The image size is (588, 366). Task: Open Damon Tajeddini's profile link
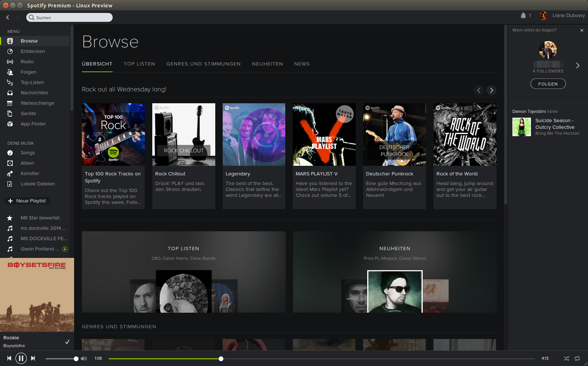[x=529, y=111]
